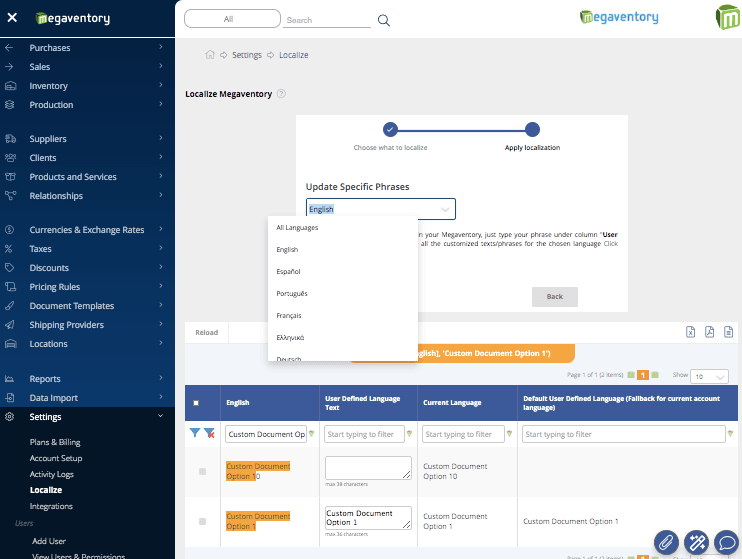Screen dimensions: 742x559
Task: Click the Back button
Action: click(x=554, y=297)
